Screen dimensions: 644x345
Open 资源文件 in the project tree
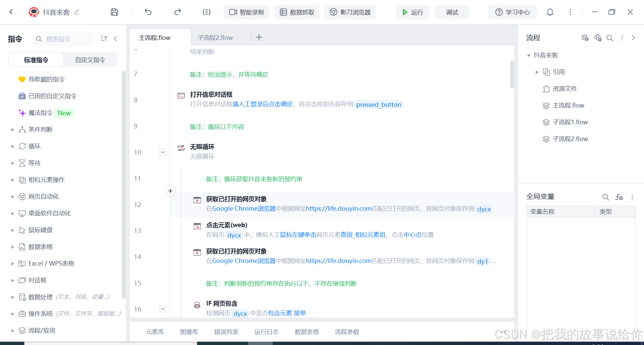pyautogui.click(x=565, y=88)
